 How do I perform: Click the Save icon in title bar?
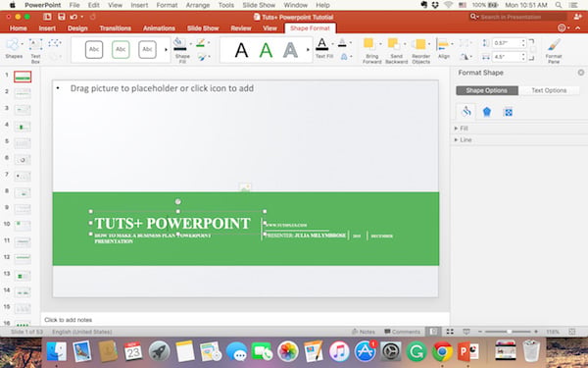(62, 17)
